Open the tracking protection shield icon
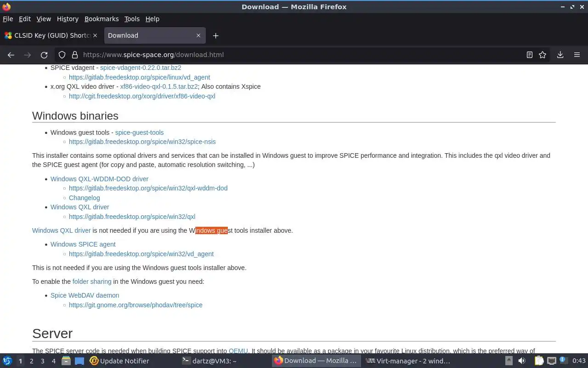 (x=62, y=55)
